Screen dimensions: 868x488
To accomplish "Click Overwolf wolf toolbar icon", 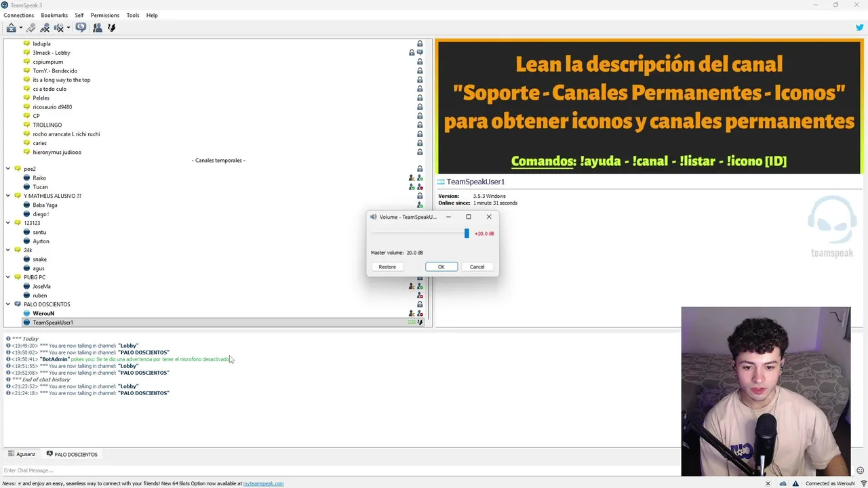I will point(112,28).
